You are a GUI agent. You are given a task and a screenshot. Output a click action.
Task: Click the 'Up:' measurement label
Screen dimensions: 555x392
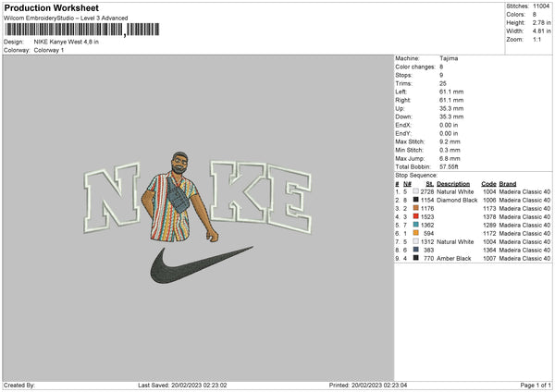tap(400, 108)
